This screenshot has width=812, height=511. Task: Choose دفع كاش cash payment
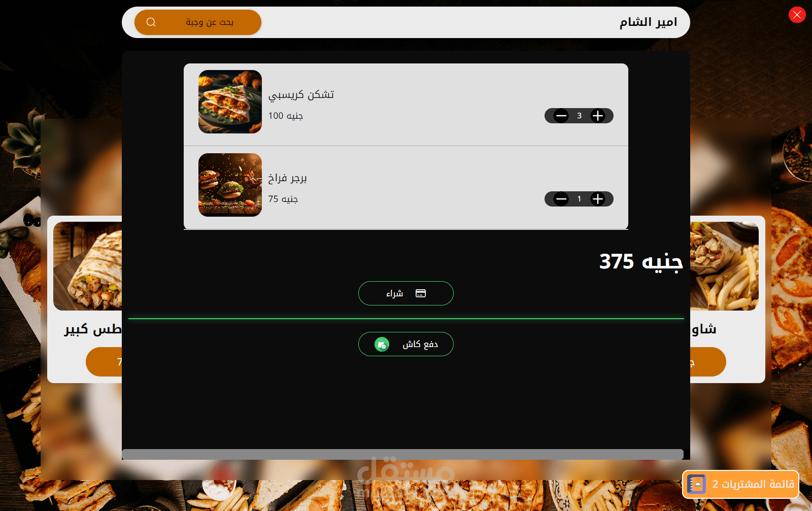pos(406,344)
